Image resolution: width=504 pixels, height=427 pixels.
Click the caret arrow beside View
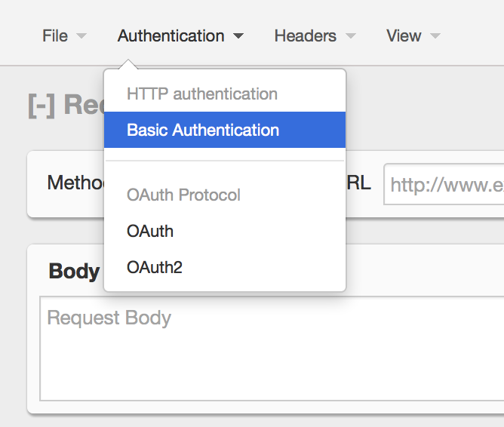(x=435, y=36)
